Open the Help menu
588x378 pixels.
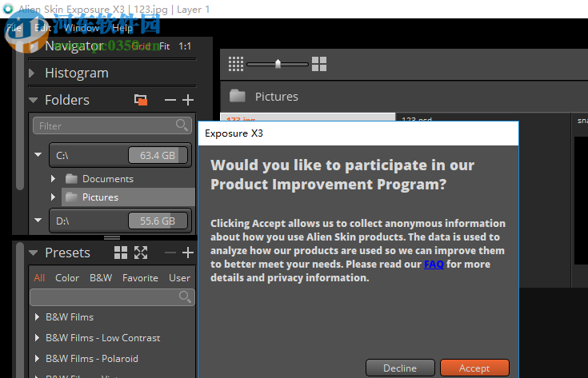coord(122,28)
